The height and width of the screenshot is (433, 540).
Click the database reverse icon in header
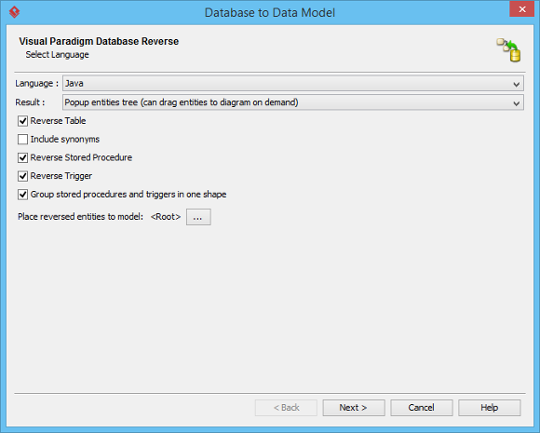coord(509,50)
